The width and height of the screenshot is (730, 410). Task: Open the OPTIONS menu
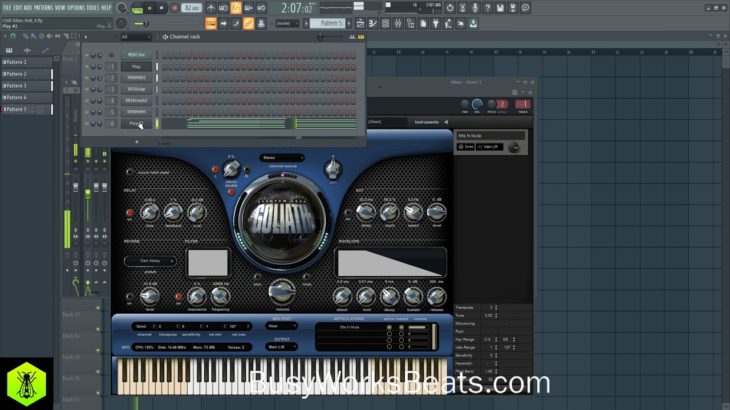pos(76,8)
